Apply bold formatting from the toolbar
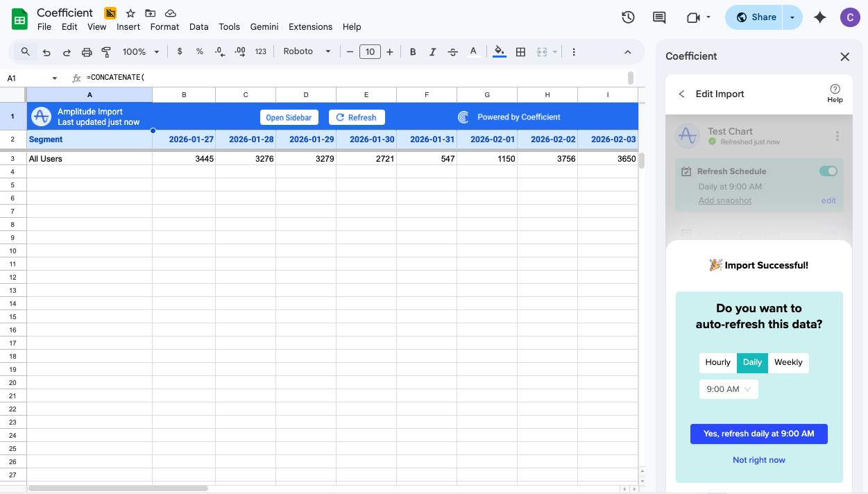Screen dimensions: 868x494 (x=412, y=51)
